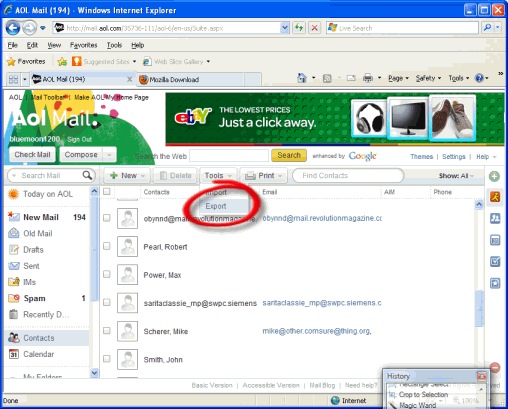Click the Favorites star icon
Screen dimensions: 508x409
pyautogui.click(x=11, y=61)
